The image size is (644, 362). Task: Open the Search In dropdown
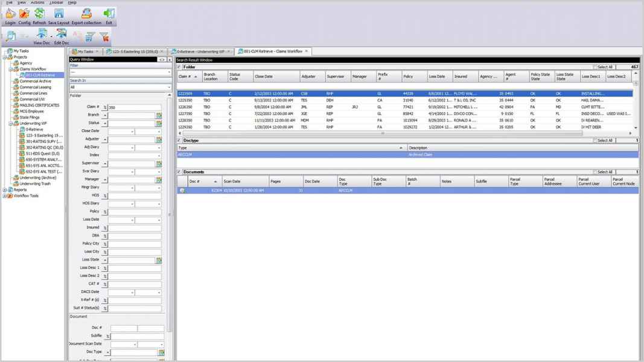click(x=169, y=87)
